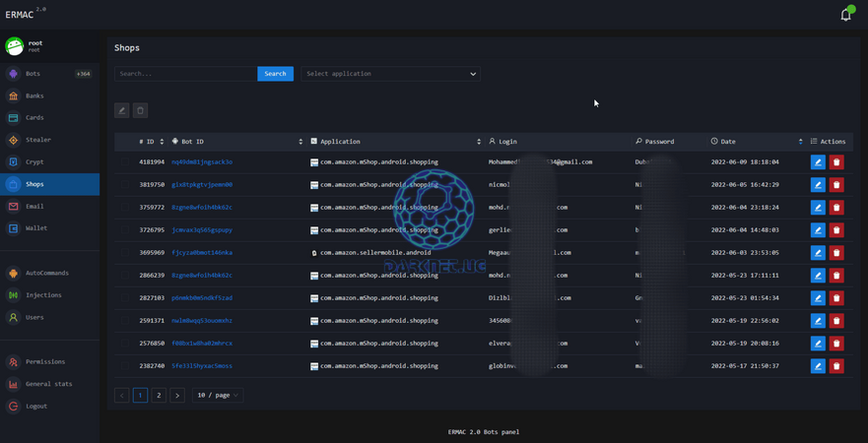The image size is (868, 443).
Task: Delete the row with ID 4181994
Action: [836, 162]
